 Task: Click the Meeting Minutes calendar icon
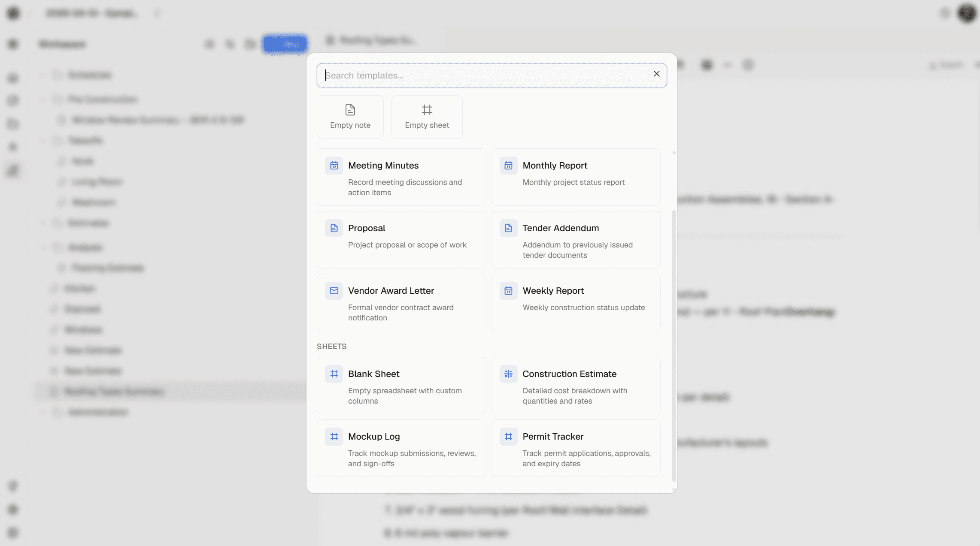point(334,166)
